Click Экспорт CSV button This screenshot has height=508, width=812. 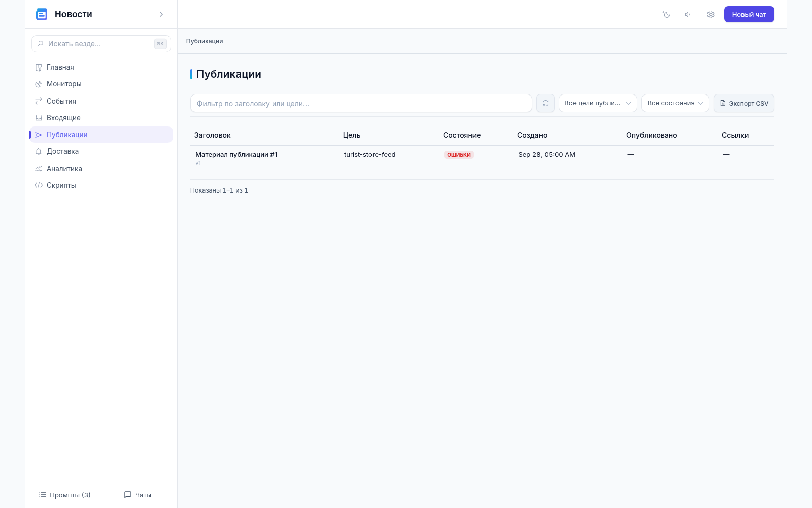coord(744,103)
